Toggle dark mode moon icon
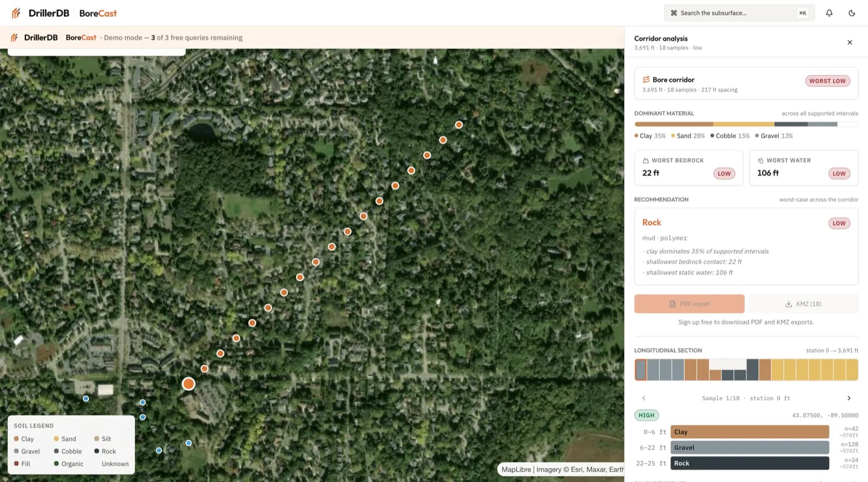Screen dimensions: 868x482 coord(852,13)
